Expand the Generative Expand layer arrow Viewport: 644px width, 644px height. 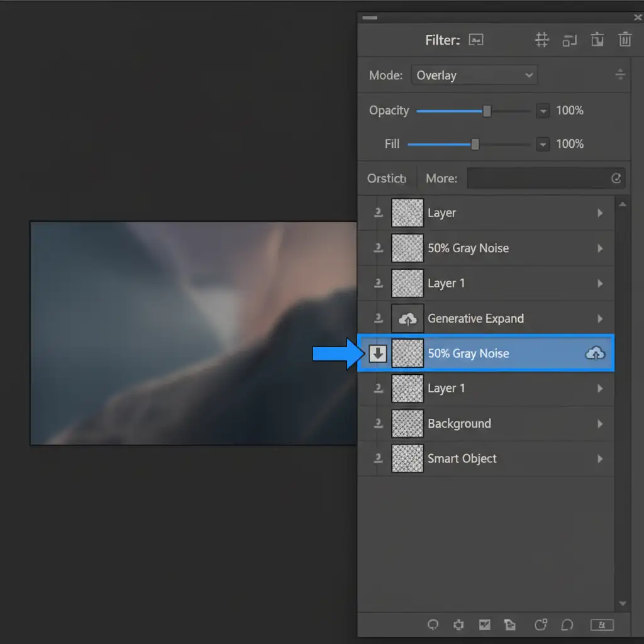point(599,319)
